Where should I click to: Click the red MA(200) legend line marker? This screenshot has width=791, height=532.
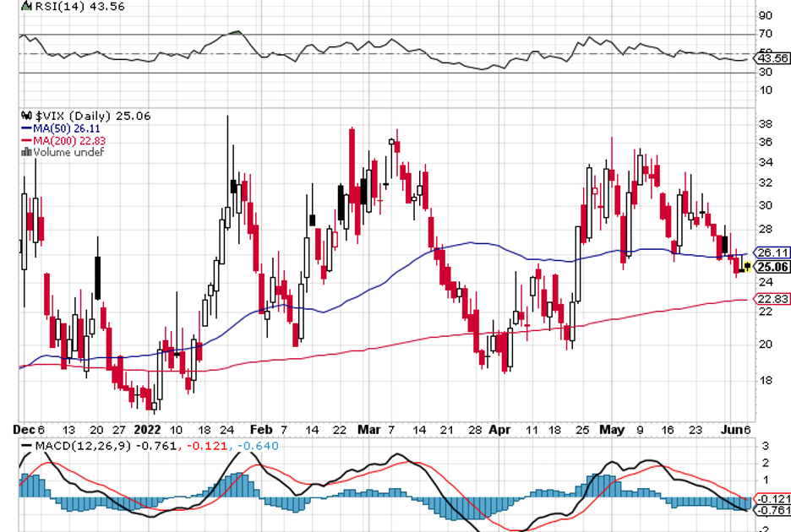pos(26,140)
